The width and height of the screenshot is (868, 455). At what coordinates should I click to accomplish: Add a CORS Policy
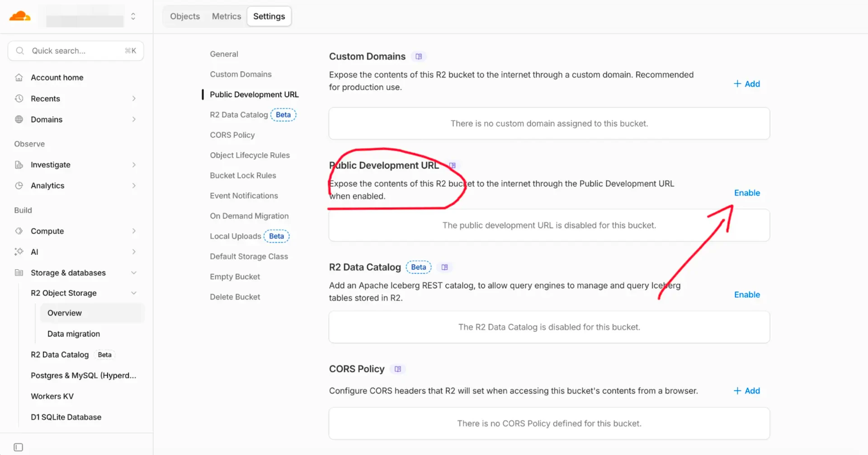coord(747,390)
